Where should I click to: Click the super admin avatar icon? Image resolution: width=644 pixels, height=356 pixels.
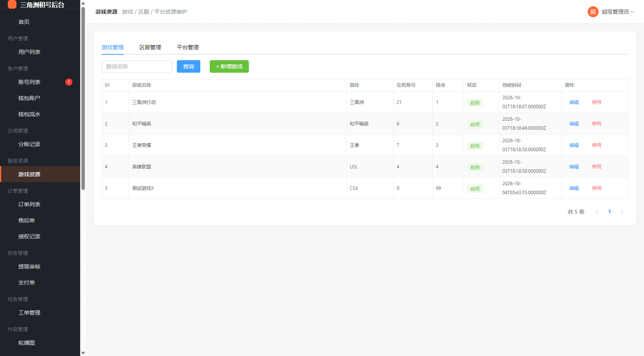593,12
